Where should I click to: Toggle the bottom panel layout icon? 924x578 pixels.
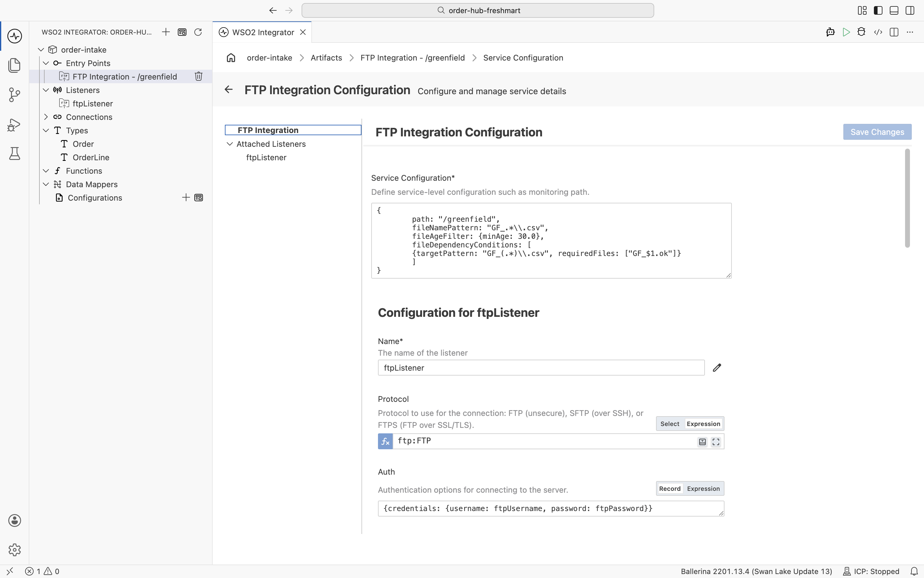[894, 11]
